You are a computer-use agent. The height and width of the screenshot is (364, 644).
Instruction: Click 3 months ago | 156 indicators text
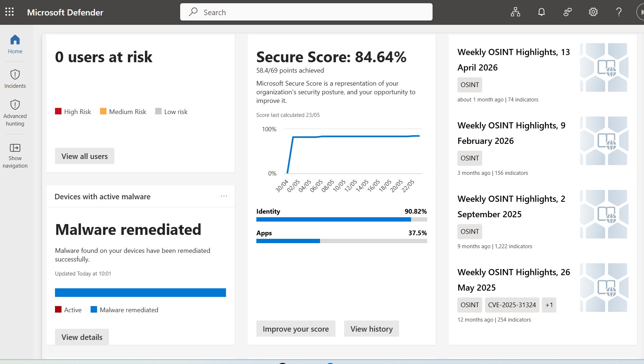[493, 173]
